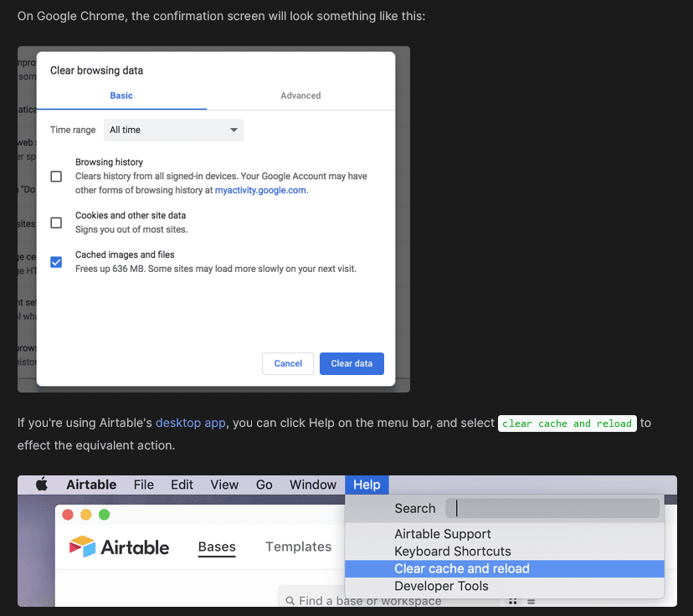Screen dimensions: 693x616
Task: Click the green fullscreen window dot
Action: [x=105, y=515]
